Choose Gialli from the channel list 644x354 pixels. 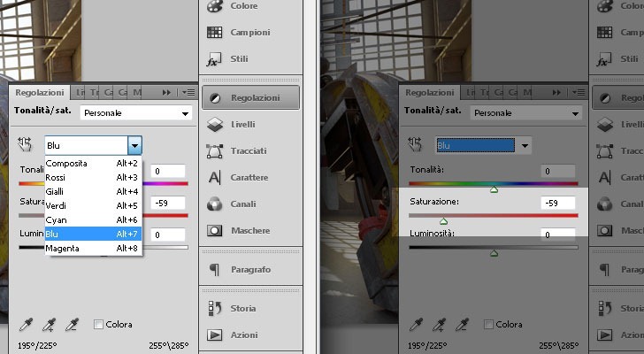[93, 192]
